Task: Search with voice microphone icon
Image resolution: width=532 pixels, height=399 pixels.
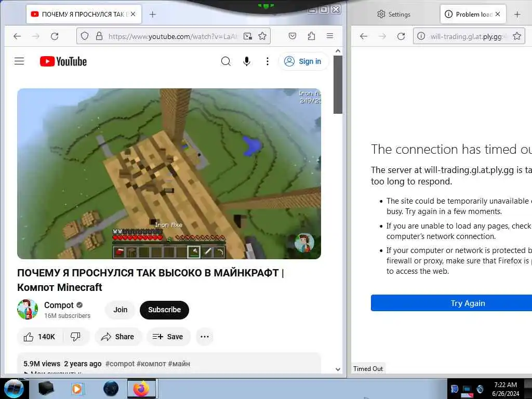Action: pyautogui.click(x=247, y=61)
